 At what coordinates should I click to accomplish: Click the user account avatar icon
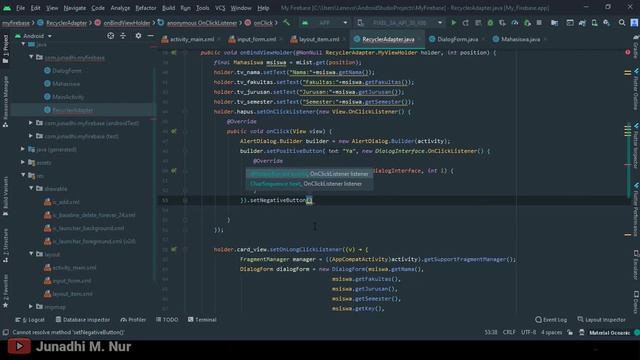tap(635, 23)
